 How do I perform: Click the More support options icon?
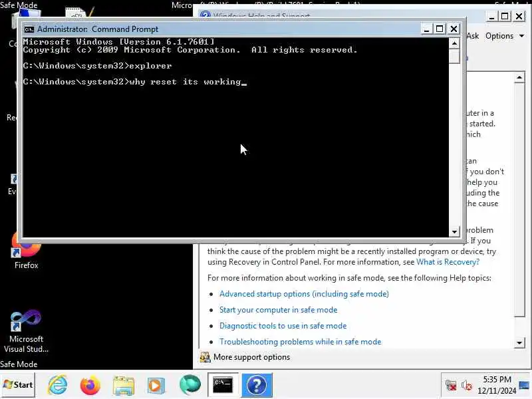tap(205, 357)
